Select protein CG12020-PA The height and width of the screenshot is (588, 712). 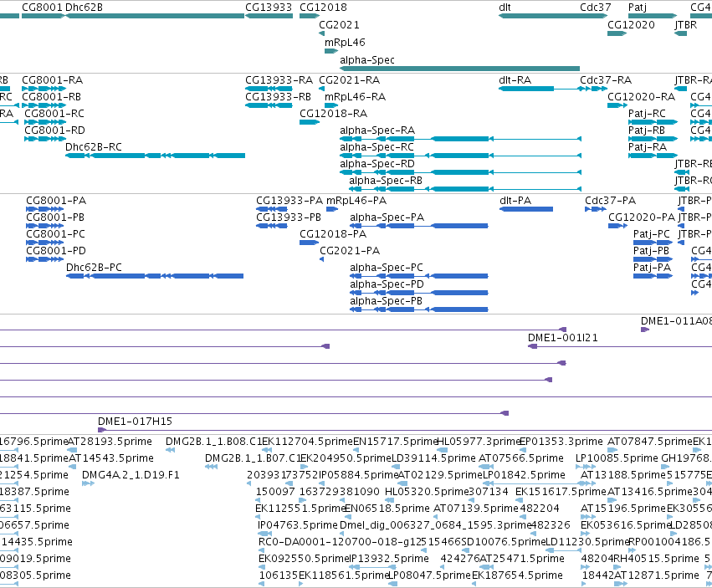618,226
